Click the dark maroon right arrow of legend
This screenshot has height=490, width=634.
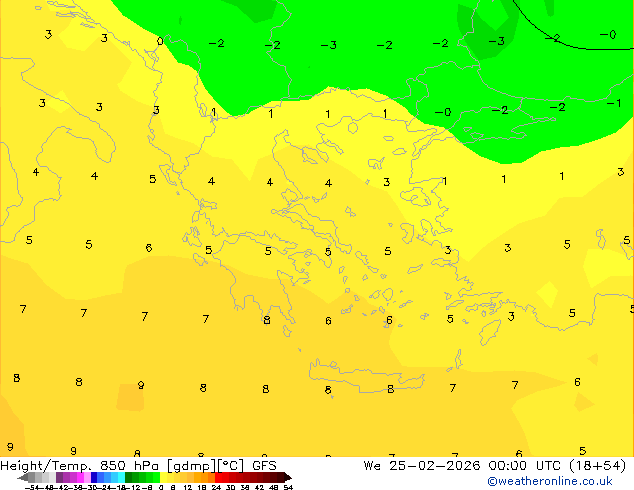(288, 478)
